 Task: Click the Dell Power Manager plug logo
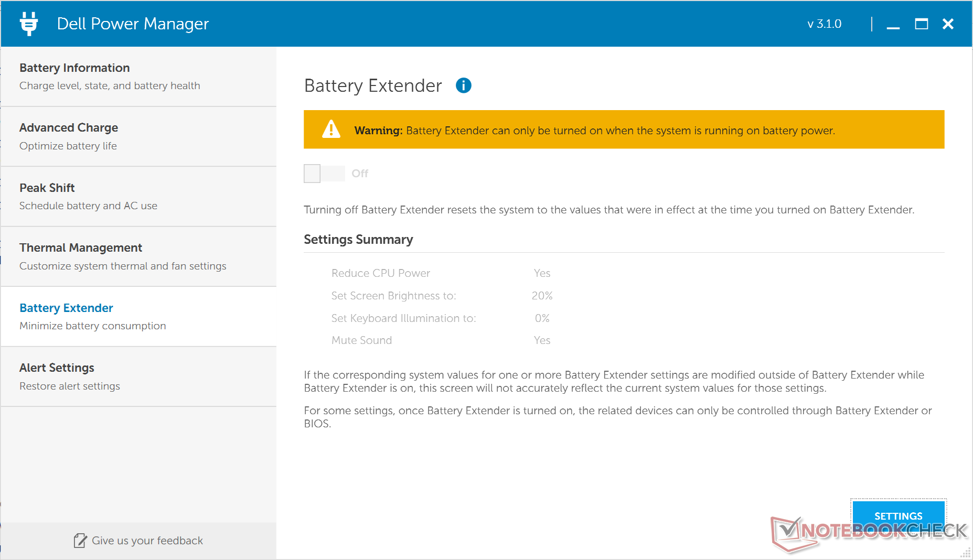click(x=29, y=24)
